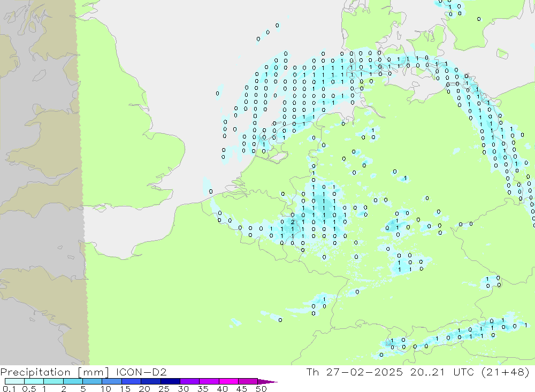535x392 pixels.
Task: Click the 35–40 mm violet legend swatch
Action: pyautogui.click(x=209, y=381)
